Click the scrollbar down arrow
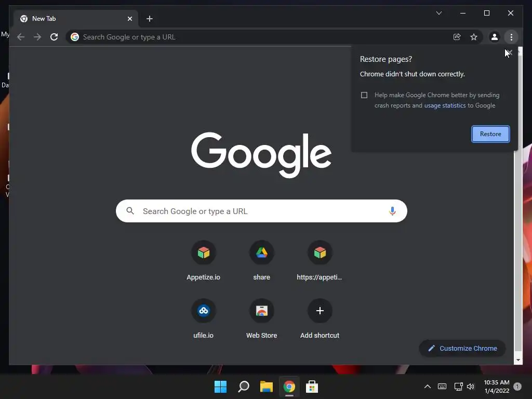This screenshot has height=399, width=532. [x=518, y=360]
